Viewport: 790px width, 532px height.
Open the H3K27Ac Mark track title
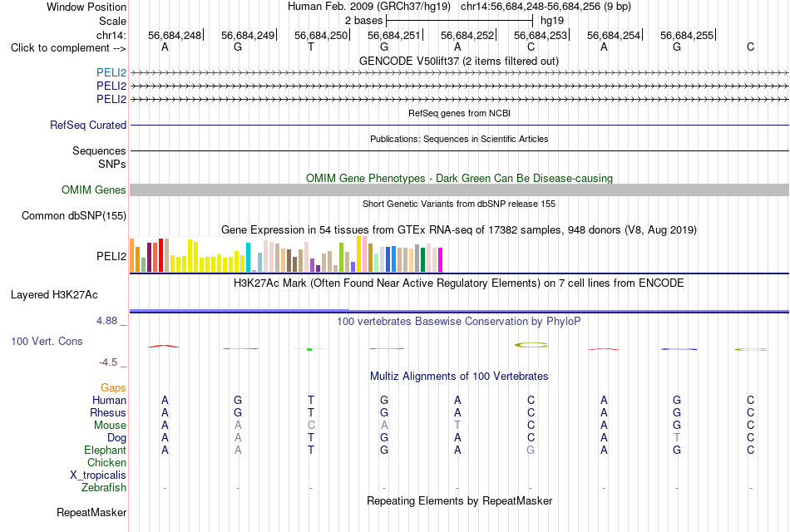click(x=459, y=283)
